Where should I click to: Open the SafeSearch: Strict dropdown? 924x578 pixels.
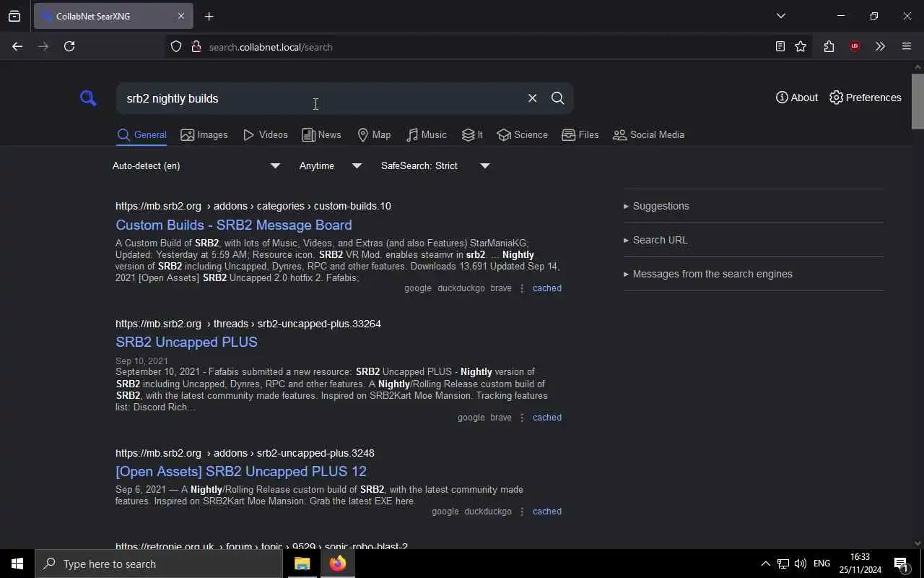435,165
